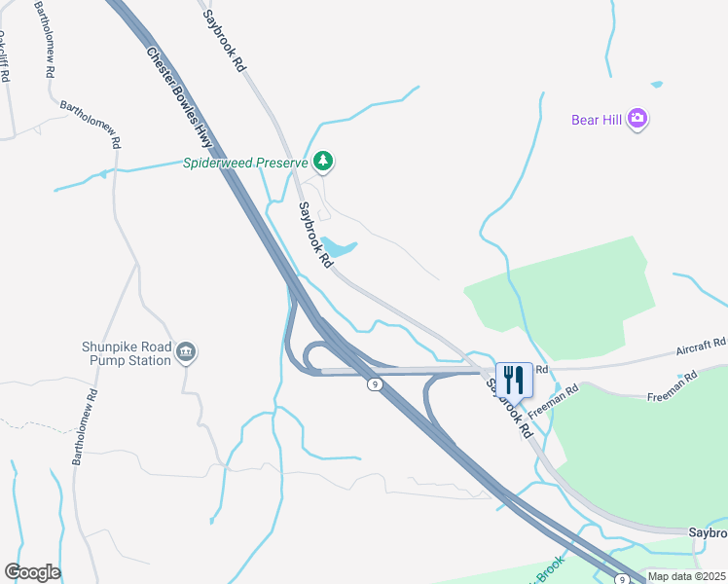This screenshot has width=728, height=584.
Task: Open the Google logo link
Action: 32,572
